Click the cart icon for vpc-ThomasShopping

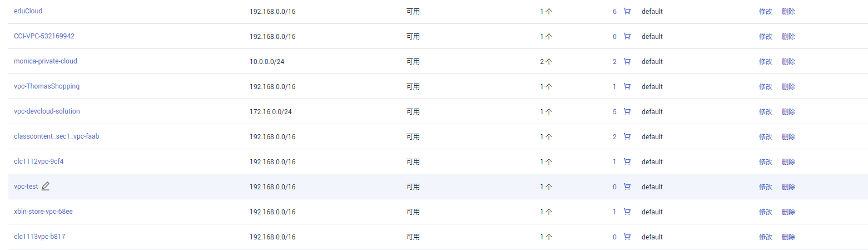pyautogui.click(x=627, y=86)
